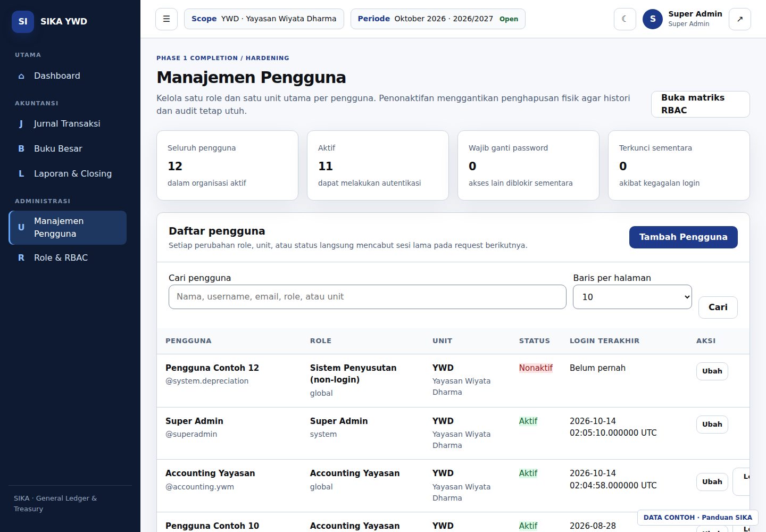This screenshot has height=532, width=766.
Task: Click Buka matriks RBAC button
Action: 700,104
